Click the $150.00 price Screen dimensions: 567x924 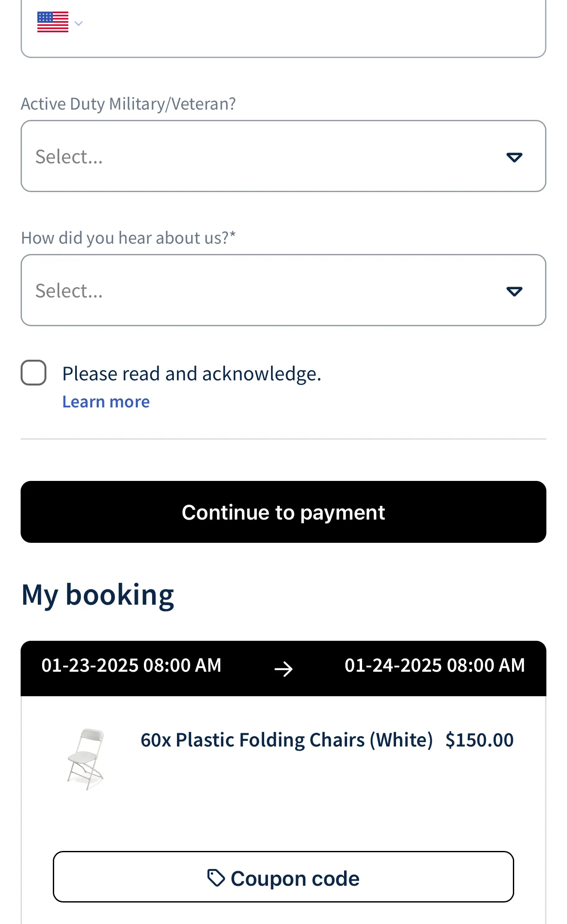point(479,740)
